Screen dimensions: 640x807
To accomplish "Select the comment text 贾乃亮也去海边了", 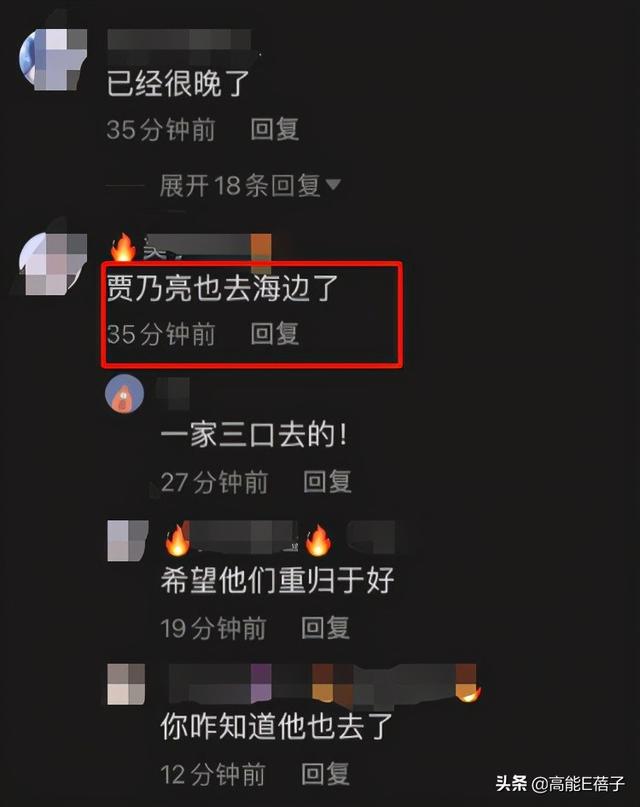I will (x=222, y=288).
